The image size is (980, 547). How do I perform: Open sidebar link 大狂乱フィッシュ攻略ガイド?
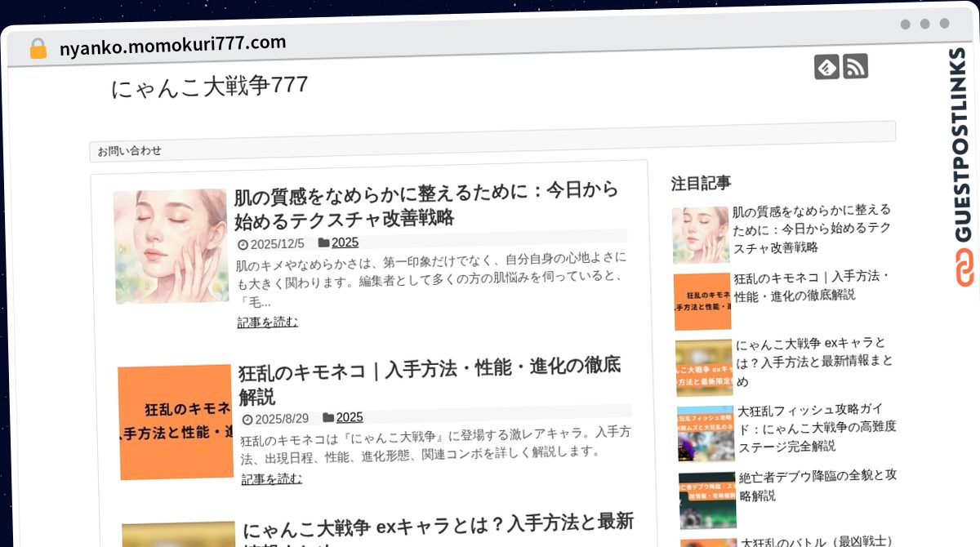coord(817,428)
